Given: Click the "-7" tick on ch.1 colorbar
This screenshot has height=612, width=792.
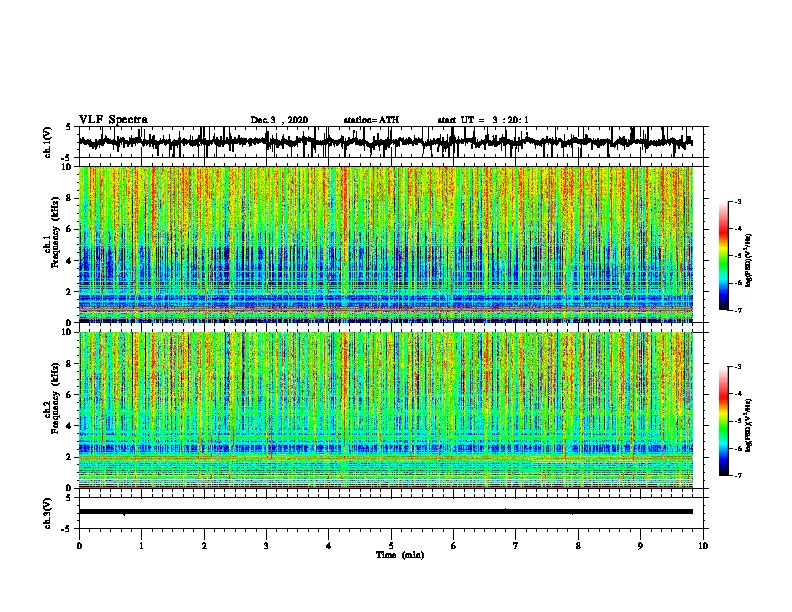Looking at the screenshot, I should pos(738,310).
